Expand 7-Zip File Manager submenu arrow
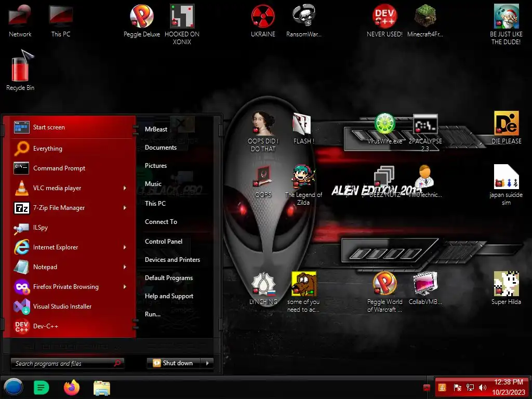The height and width of the screenshot is (399, 532). point(125,208)
